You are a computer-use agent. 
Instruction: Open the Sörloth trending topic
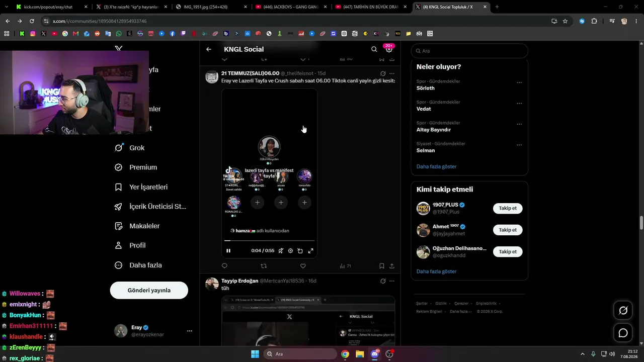click(426, 88)
